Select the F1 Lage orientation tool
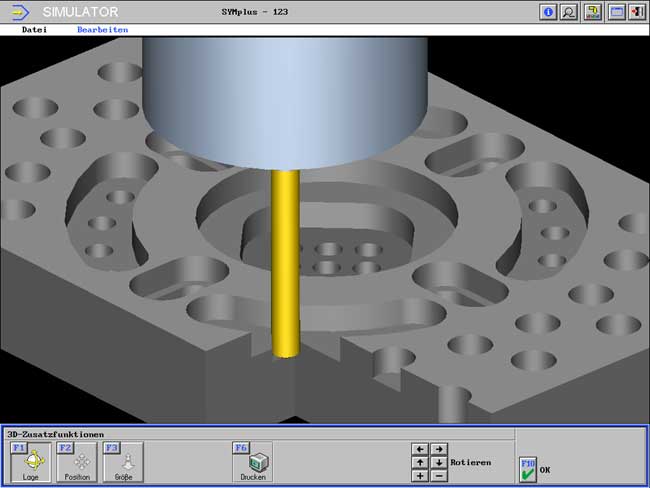The width and height of the screenshot is (650, 488). (x=31, y=462)
